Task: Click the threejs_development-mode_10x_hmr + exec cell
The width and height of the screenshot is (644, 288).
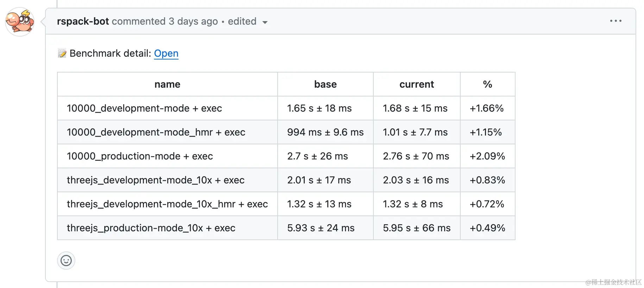Action: pyautogui.click(x=167, y=204)
